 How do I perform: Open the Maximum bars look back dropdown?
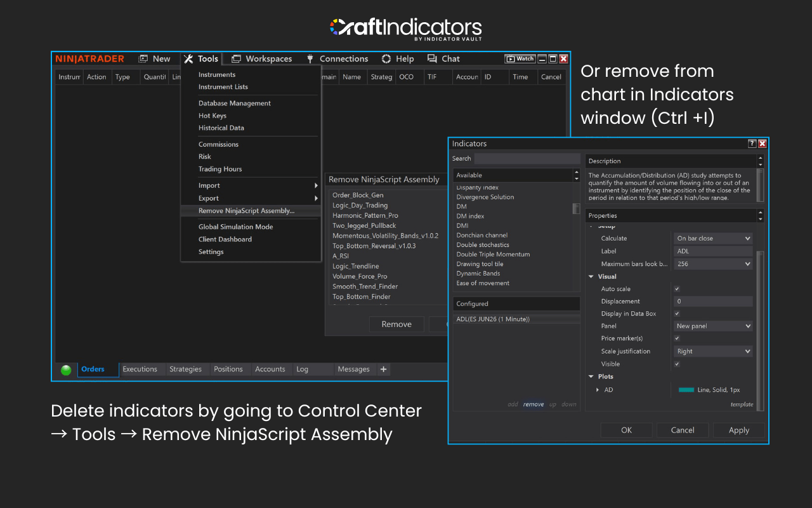[713, 264]
